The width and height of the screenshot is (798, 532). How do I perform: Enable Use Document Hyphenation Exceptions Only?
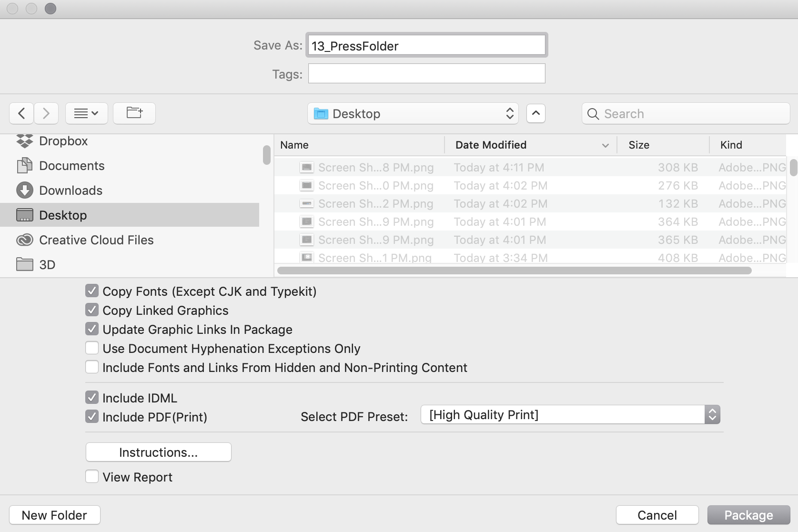point(92,348)
